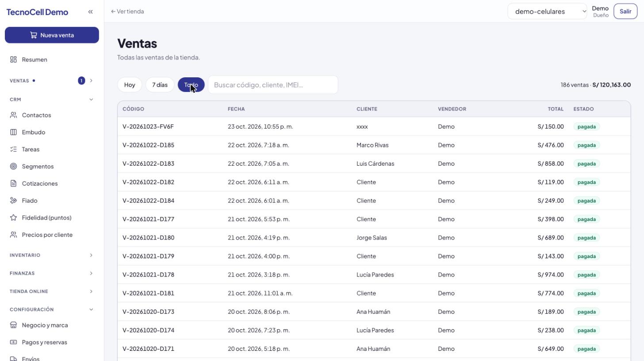
Task: Click the Negocio y marca store icon
Action: tap(13, 325)
